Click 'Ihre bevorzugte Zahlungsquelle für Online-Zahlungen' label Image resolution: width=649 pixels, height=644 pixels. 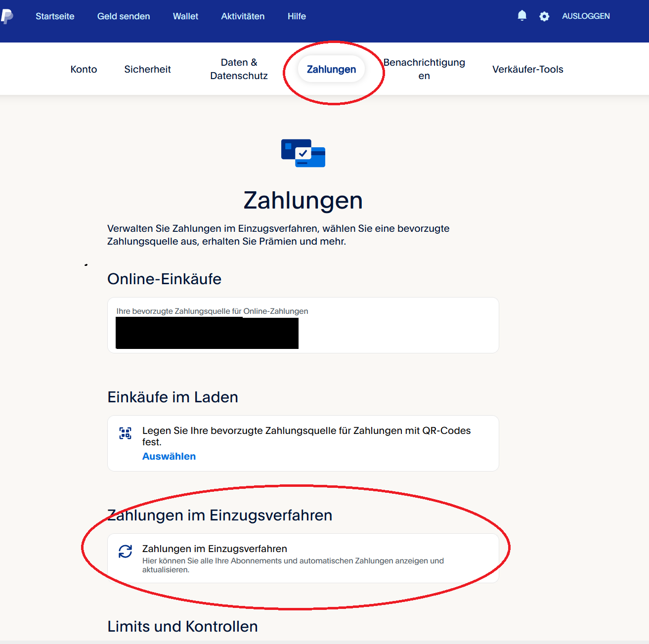pyautogui.click(x=212, y=311)
